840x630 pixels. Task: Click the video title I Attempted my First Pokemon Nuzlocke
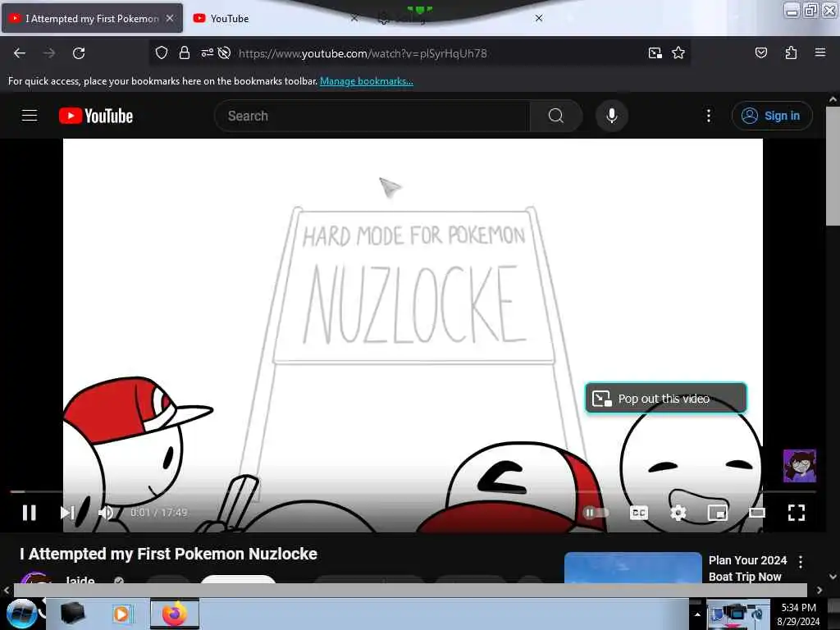[x=169, y=554]
